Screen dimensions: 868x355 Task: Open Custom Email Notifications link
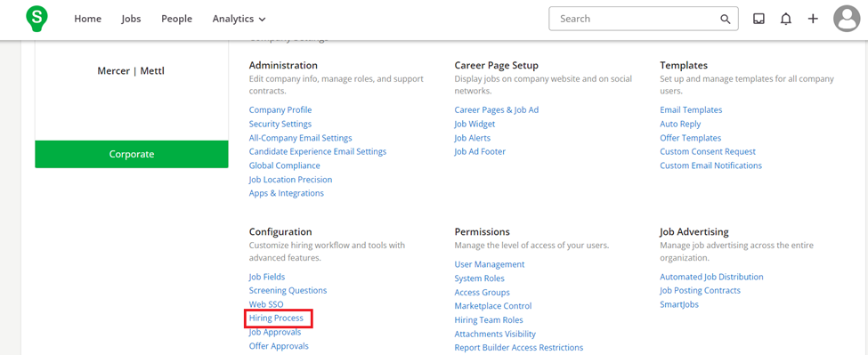click(710, 165)
